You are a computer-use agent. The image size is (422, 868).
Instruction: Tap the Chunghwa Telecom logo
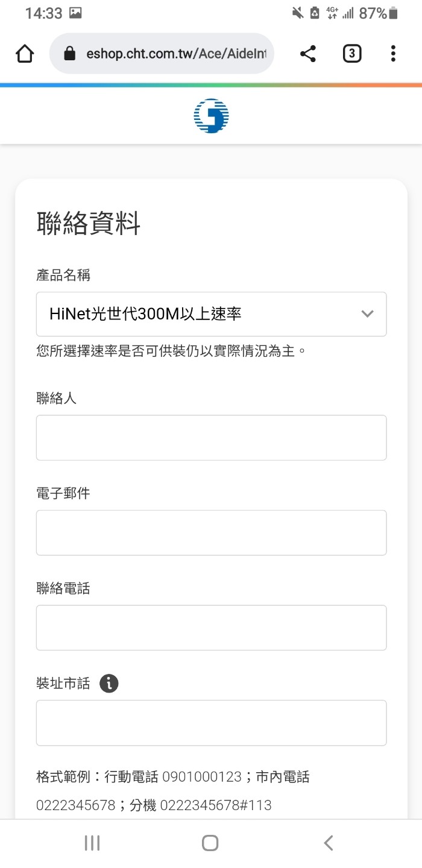tap(212, 116)
